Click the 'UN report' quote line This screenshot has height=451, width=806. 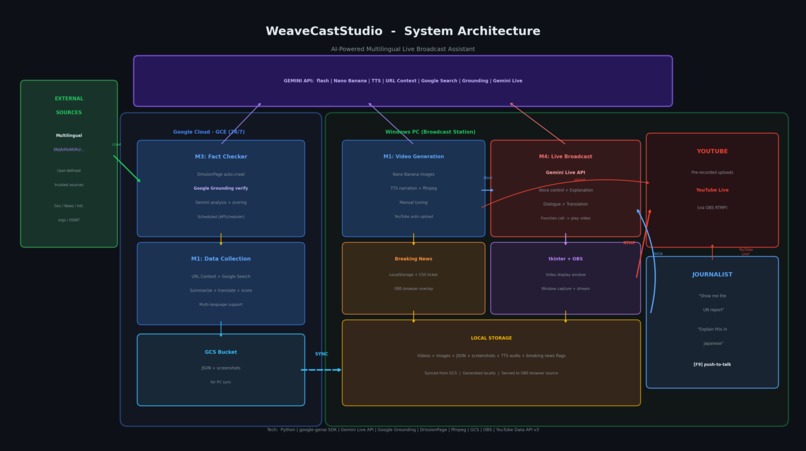click(x=713, y=310)
